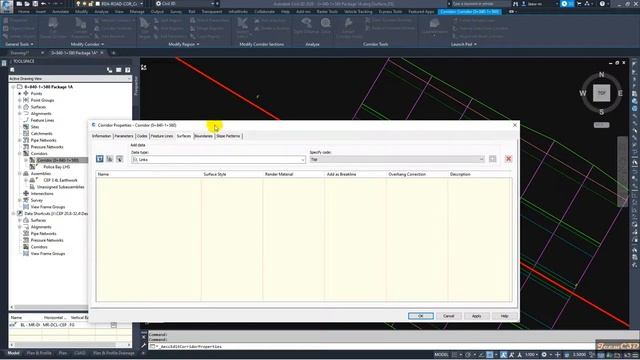Switch to the Boundaries tab
Image resolution: width=640 pixels, height=360 pixels.
204,136
